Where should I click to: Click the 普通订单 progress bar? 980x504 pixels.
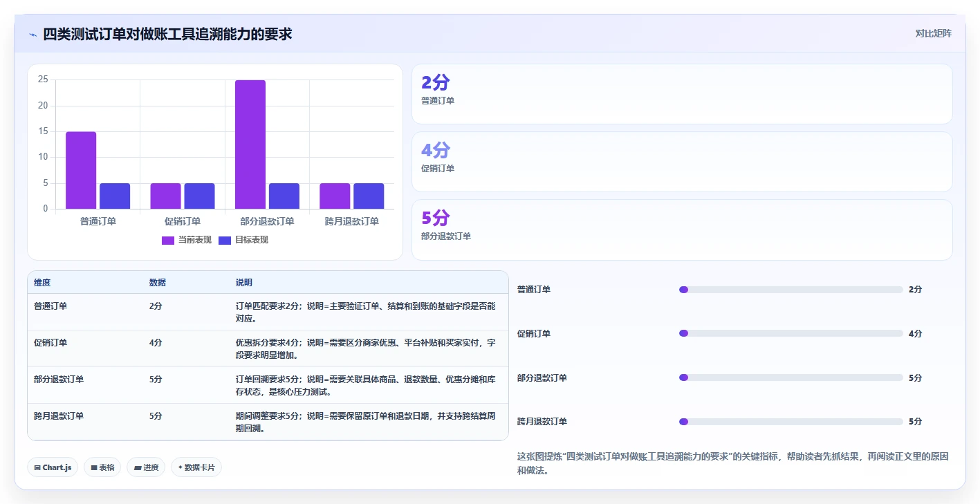(791, 290)
